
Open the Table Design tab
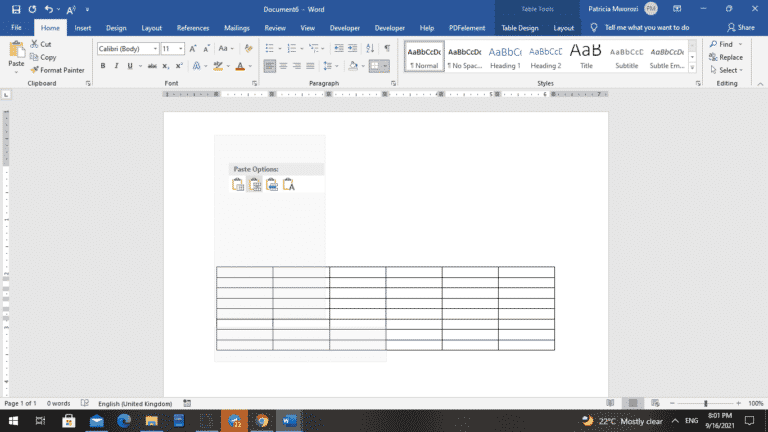click(520, 28)
